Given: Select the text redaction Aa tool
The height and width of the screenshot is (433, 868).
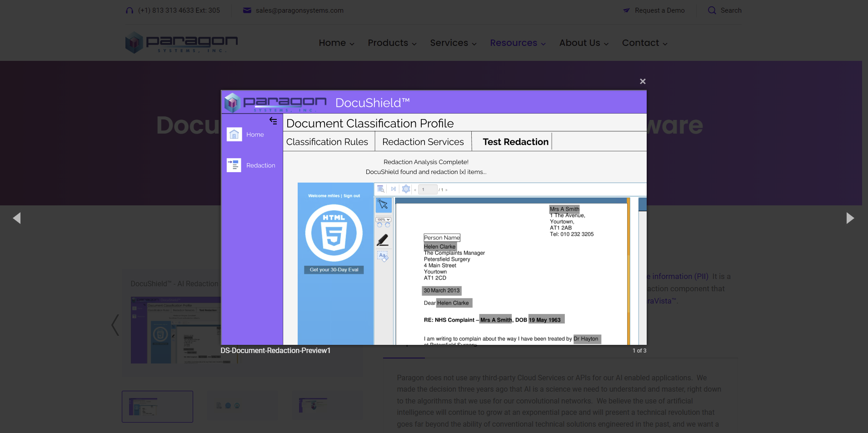Looking at the screenshot, I should pos(382,255).
